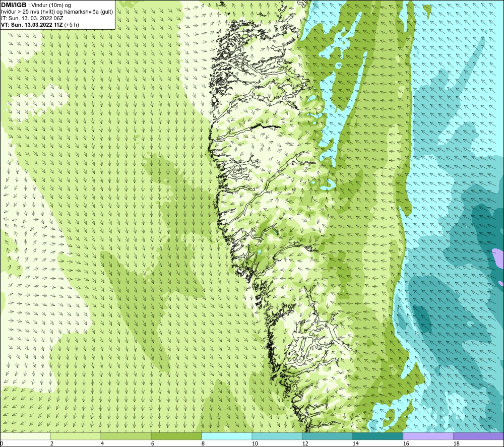Click the DMI/IGB title text
Viewport: 504px width, 447px height.
coord(14,5)
